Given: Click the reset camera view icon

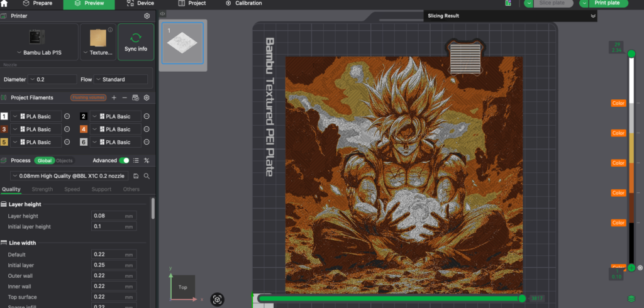Looking at the screenshot, I should [217, 299].
